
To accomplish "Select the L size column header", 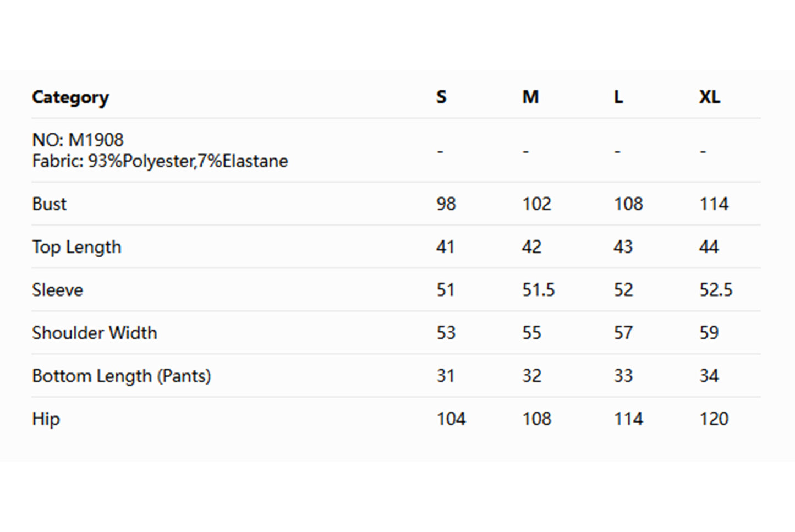I will click(x=618, y=97).
